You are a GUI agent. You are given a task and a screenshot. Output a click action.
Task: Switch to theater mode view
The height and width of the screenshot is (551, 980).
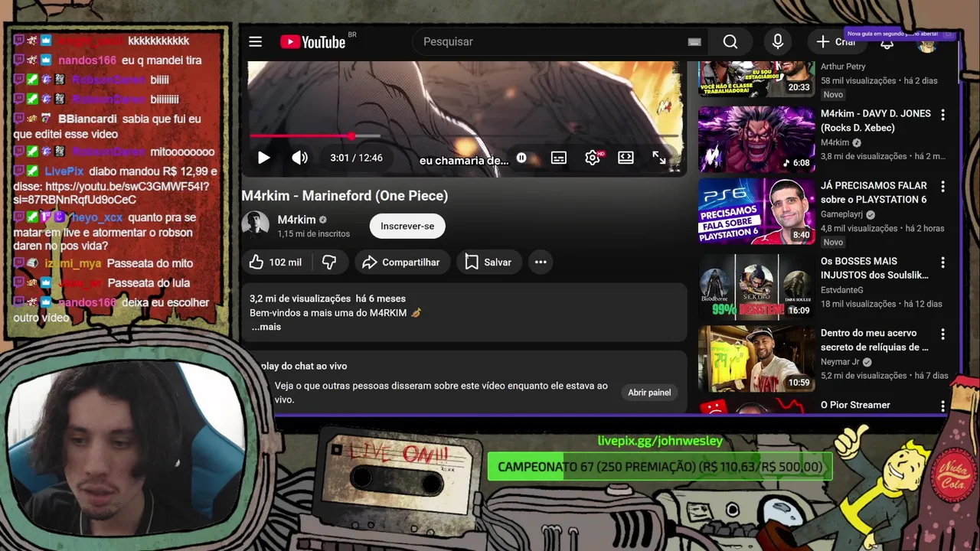coord(626,158)
